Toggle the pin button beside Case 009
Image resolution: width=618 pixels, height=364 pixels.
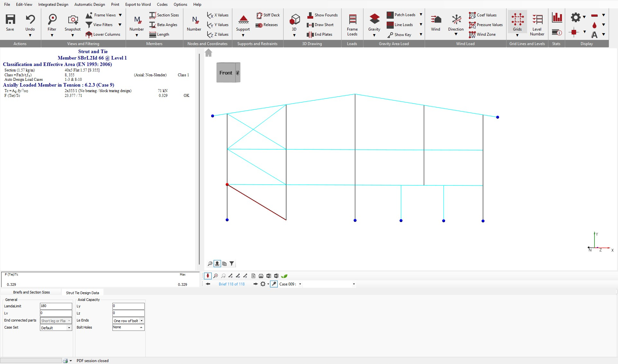click(274, 284)
